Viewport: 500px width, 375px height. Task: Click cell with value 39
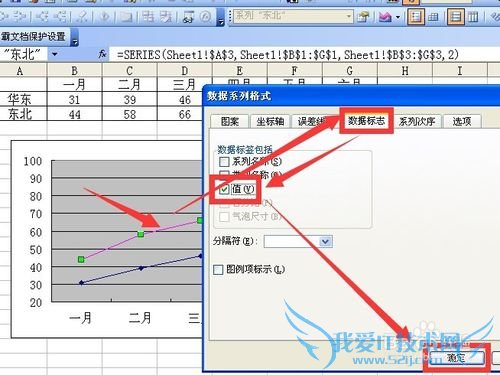[130, 99]
